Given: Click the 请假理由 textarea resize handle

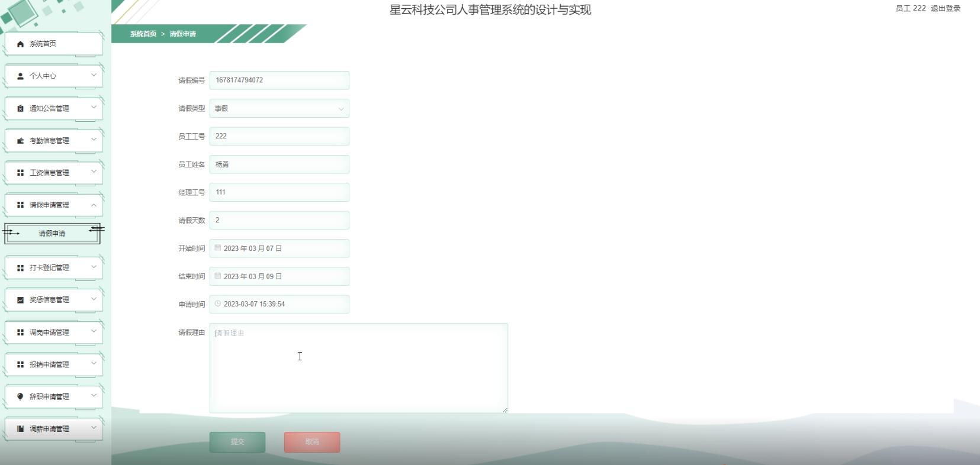Looking at the screenshot, I should coord(505,410).
